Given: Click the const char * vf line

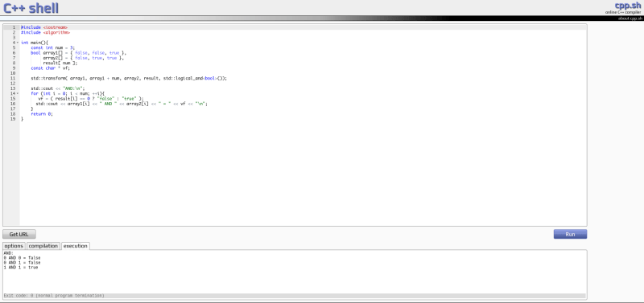Looking at the screenshot, I should [51, 68].
